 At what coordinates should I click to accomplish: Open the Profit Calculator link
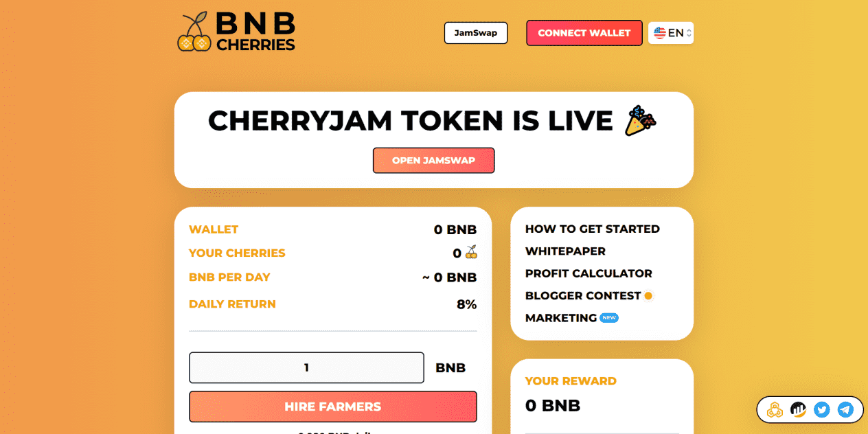[589, 273]
